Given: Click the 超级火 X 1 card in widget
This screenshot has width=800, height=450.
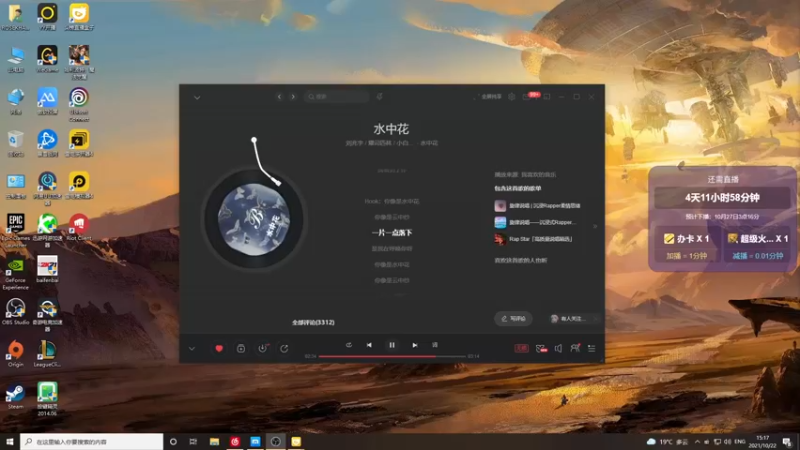Looking at the screenshot, I should point(758,245).
